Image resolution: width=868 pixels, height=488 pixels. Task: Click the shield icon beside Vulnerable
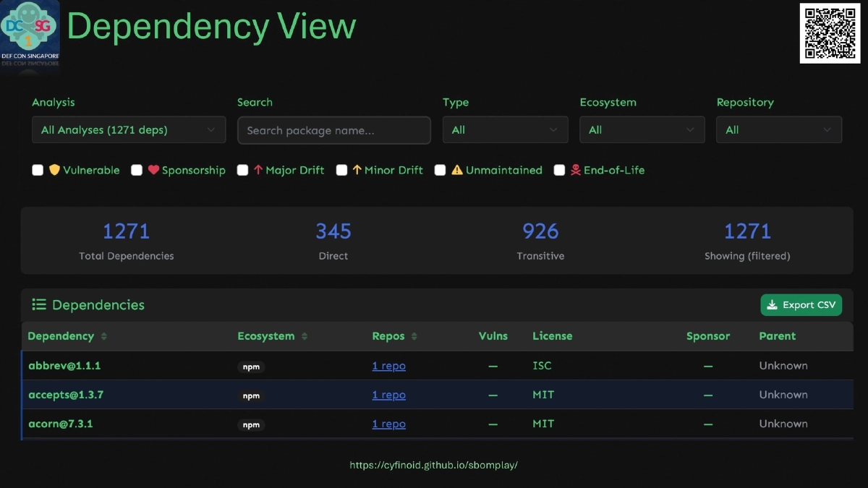[x=54, y=171]
